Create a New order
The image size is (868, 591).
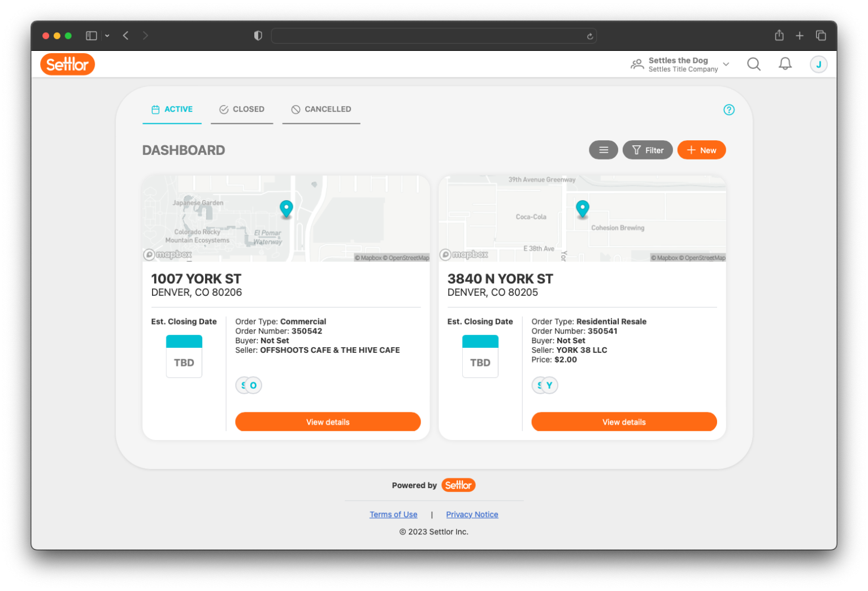coord(701,150)
